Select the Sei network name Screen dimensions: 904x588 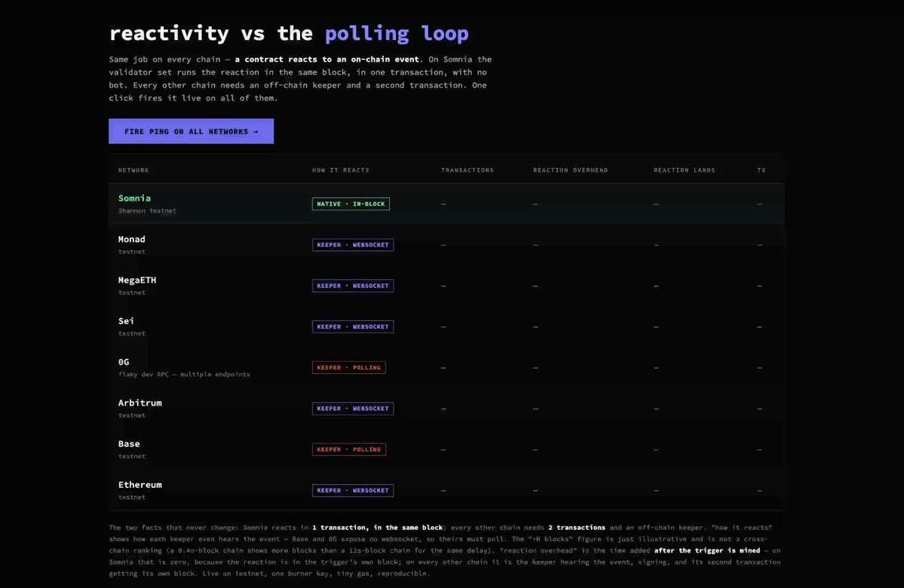[x=126, y=321]
